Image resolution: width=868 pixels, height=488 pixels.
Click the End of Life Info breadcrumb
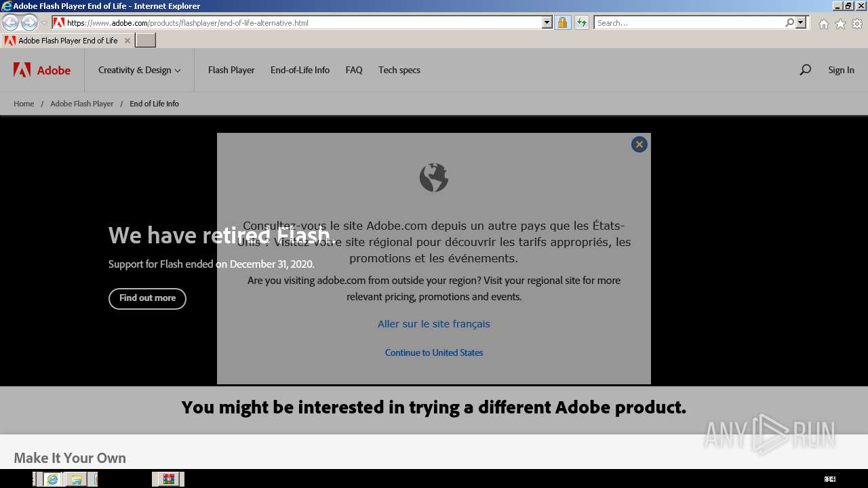154,104
